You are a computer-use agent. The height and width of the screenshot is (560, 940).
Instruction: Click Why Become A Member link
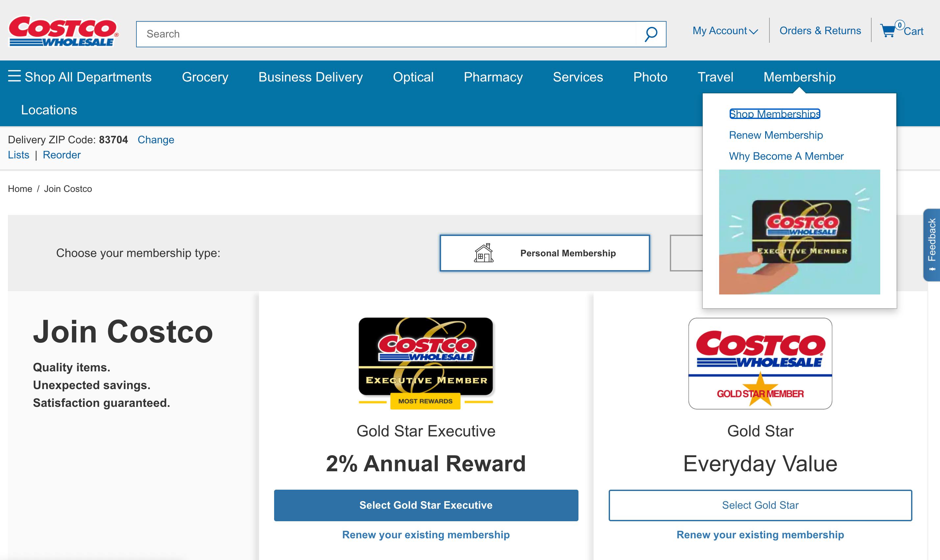[x=787, y=155]
